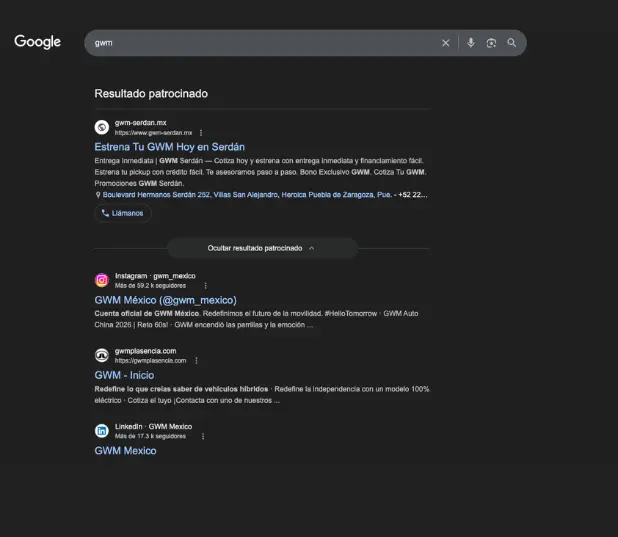Click the https://www.gwm-serdan.mx URL text
Viewport: 618px width, 537px height.
(x=153, y=133)
